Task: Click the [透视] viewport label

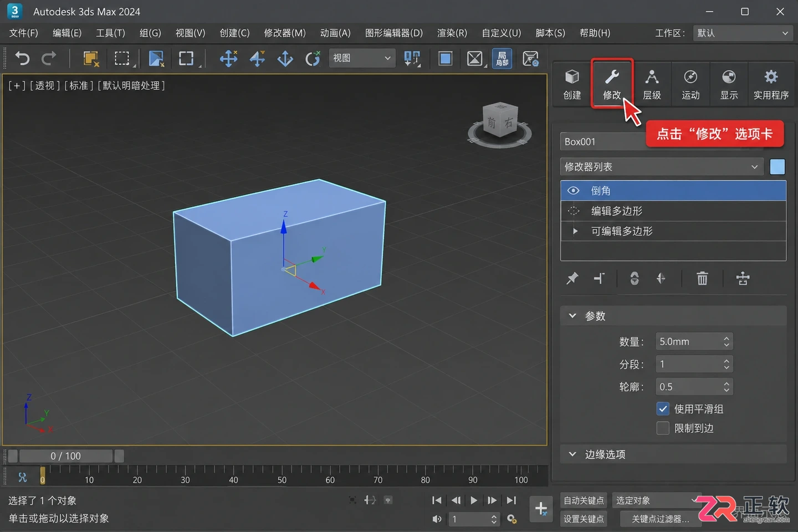Action: pos(44,86)
